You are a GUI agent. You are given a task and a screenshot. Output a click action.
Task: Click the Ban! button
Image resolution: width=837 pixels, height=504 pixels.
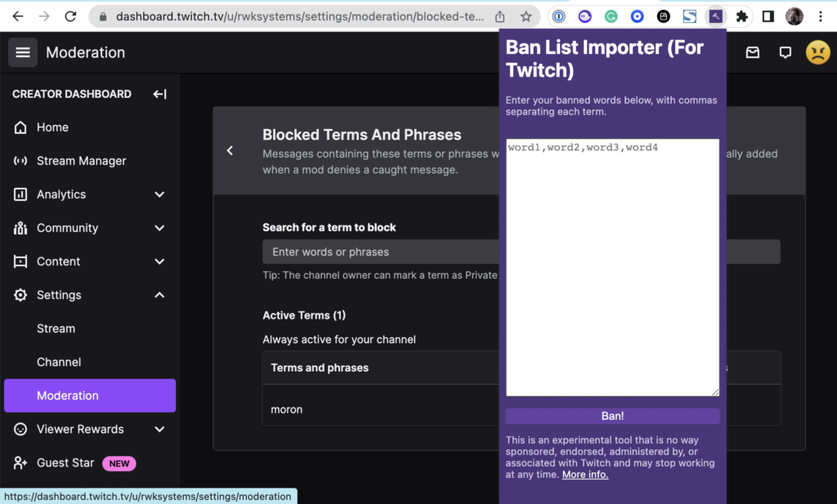(x=612, y=416)
